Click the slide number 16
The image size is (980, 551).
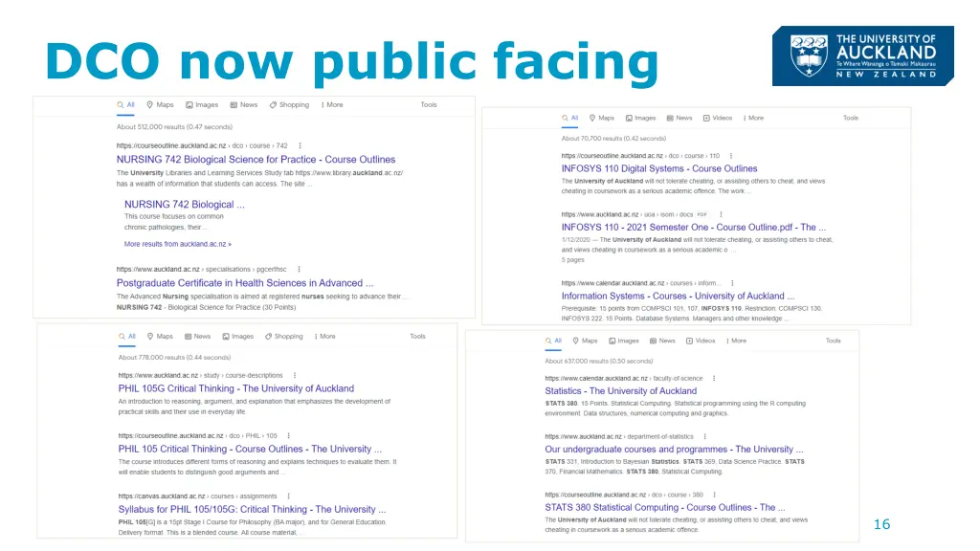click(881, 524)
